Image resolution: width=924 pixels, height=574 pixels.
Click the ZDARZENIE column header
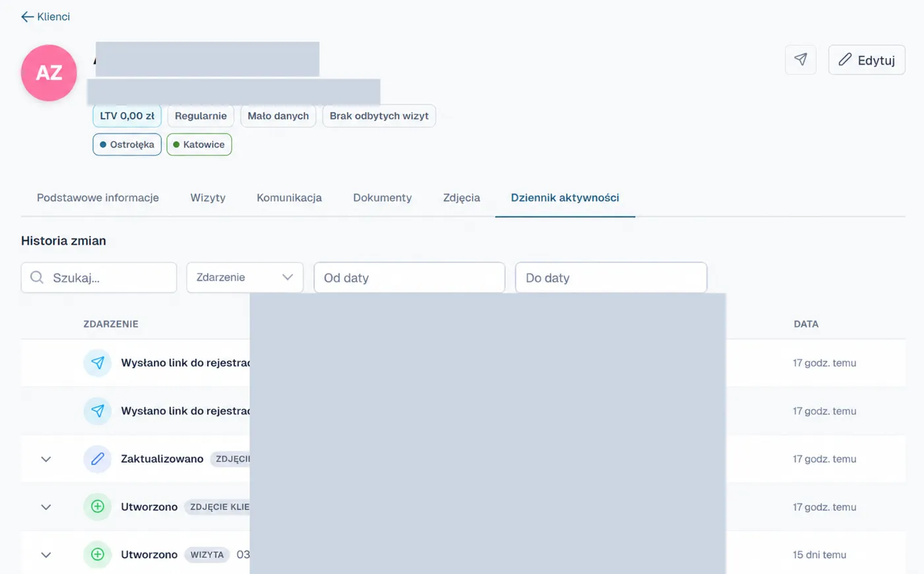111,324
